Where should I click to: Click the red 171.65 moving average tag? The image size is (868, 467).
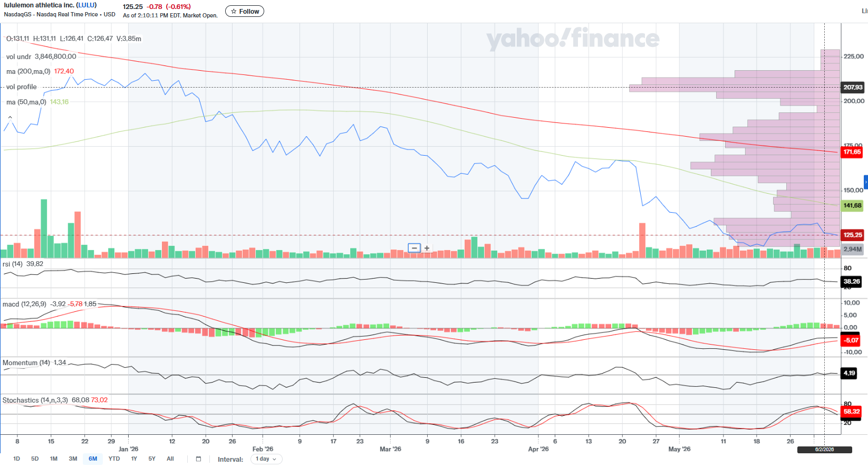click(852, 152)
